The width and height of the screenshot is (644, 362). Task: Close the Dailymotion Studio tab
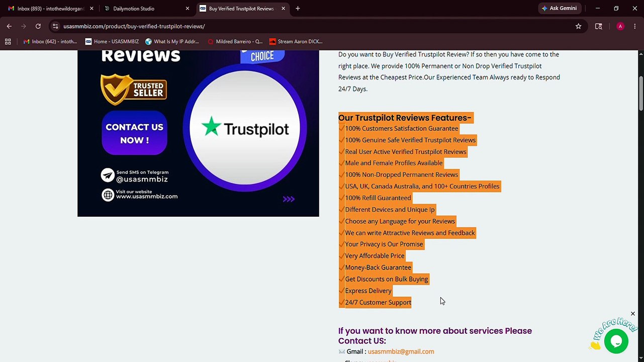[187, 9]
